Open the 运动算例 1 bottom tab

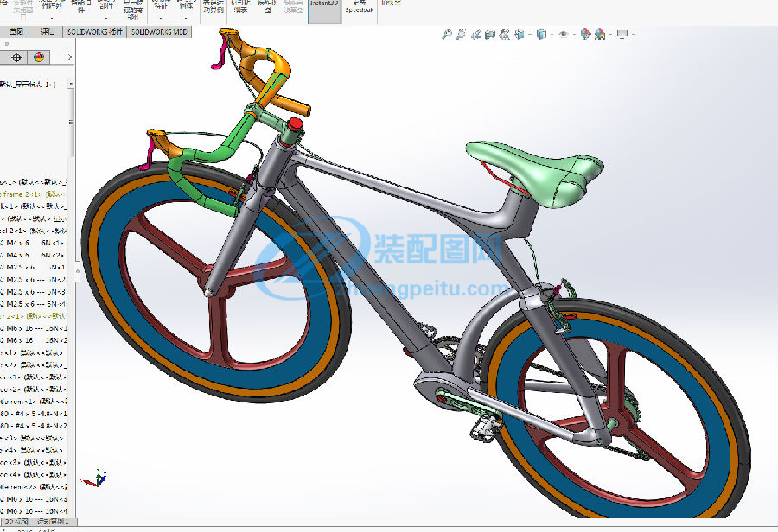point(54,522)
